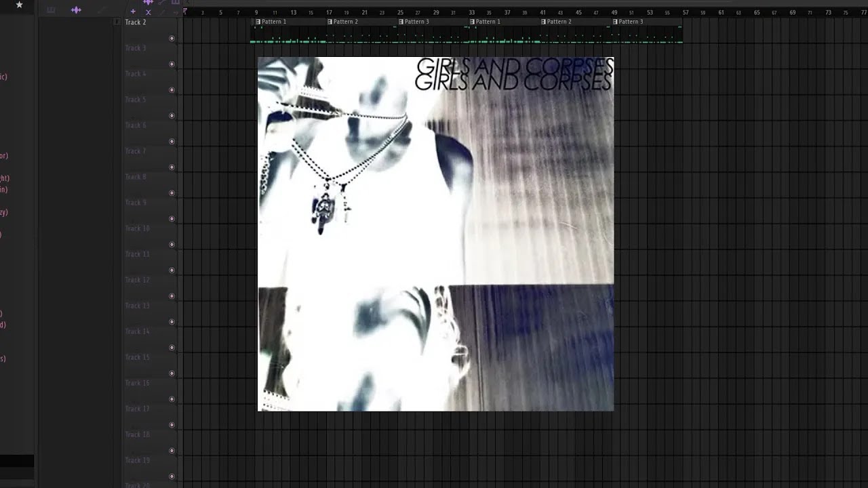Screen dimensions: 868x488
Task: Select the Track 2 header label
Action: click(x=136, y=22)
